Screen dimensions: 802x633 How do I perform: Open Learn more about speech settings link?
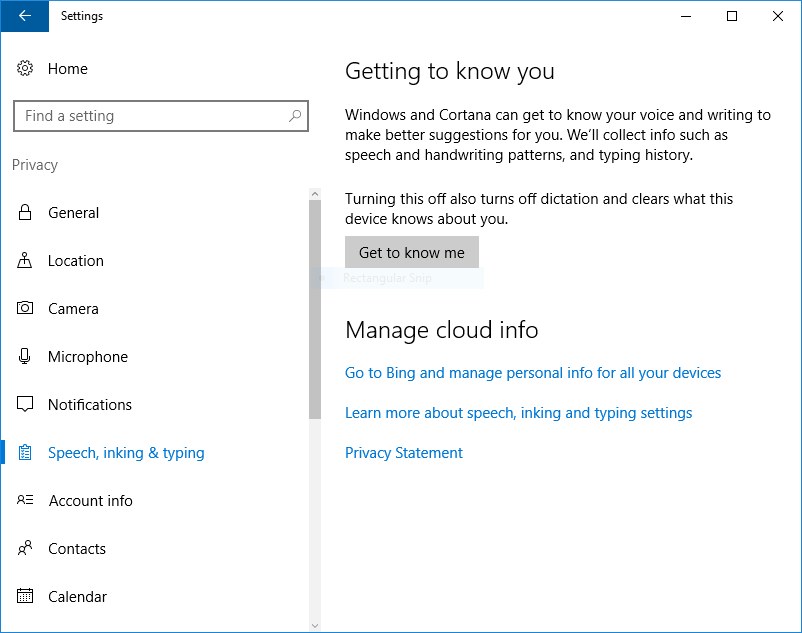coord(518,413)
